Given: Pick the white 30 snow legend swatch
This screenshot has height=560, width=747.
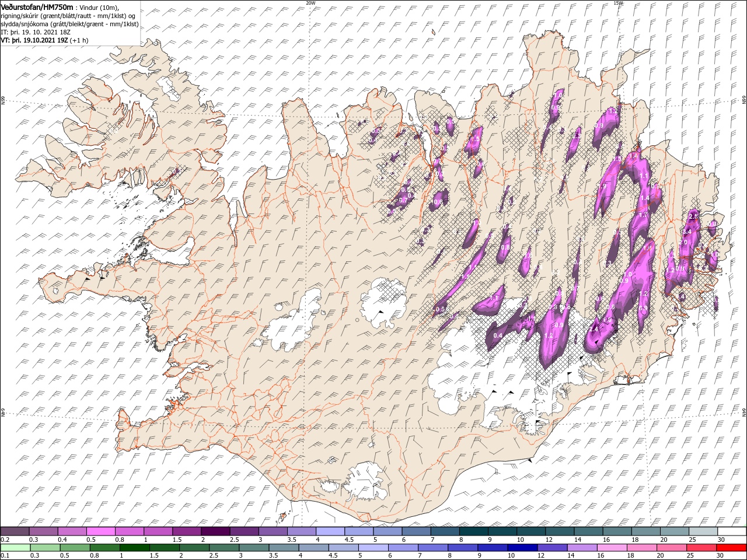Looking at the screenshot, I should click(x=732, y=531).
